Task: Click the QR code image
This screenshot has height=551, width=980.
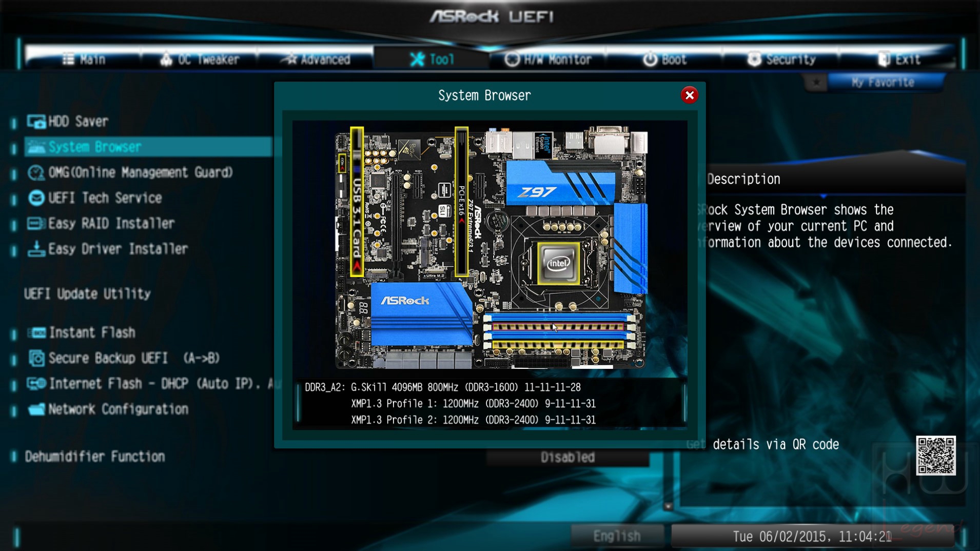Action: (x=936, y=456)
